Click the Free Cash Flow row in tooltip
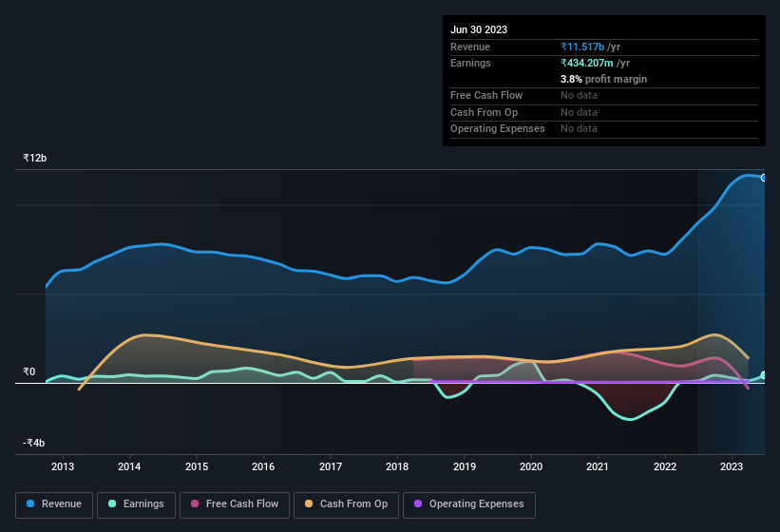 [x=604, y=95]
